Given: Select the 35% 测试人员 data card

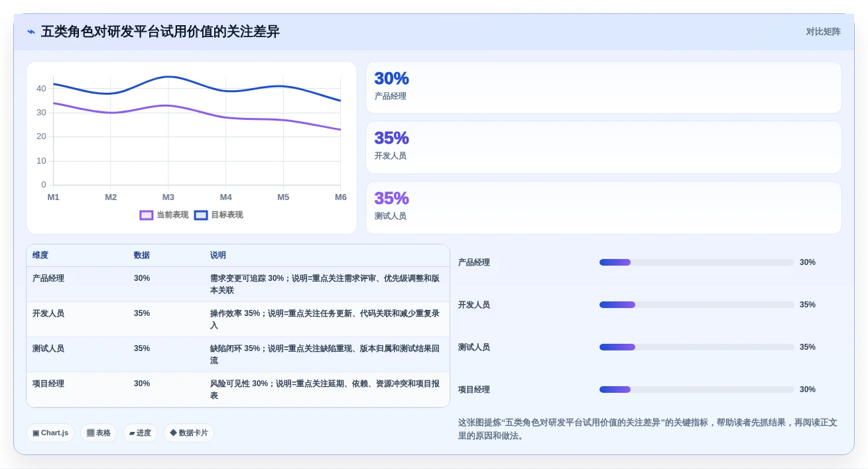Looking at the screenshot, I should (603, 207).
